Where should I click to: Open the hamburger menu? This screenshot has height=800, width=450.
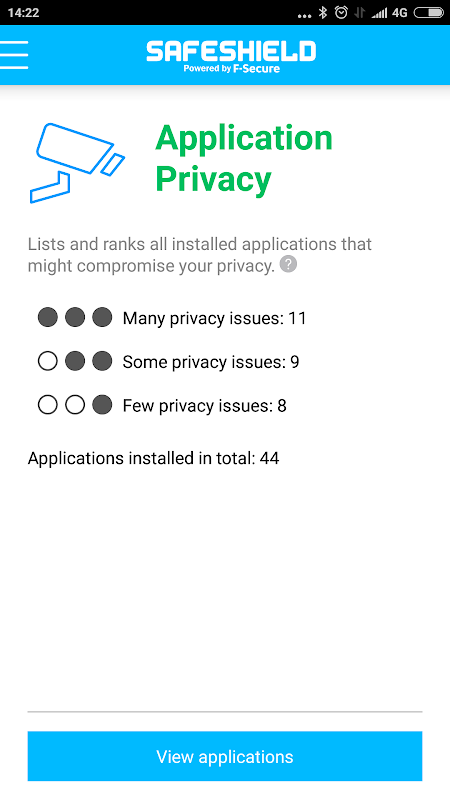coord(14,55)
